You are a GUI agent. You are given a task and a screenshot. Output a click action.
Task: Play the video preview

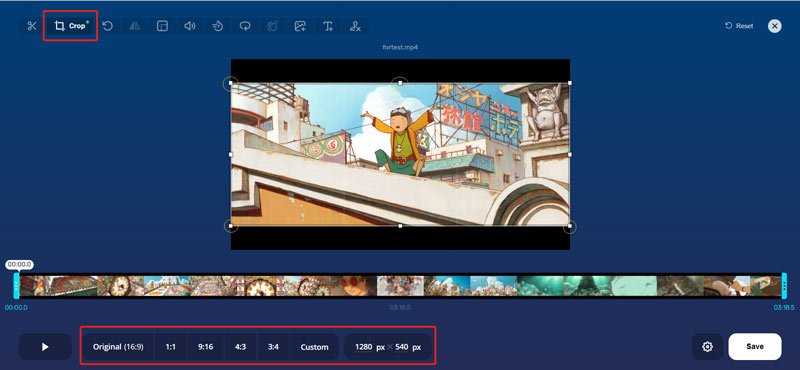click(x=45, y=347)
